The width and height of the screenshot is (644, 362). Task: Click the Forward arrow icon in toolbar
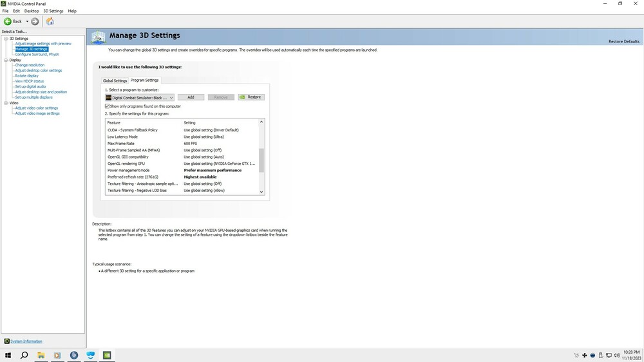[x=35, y=21]
